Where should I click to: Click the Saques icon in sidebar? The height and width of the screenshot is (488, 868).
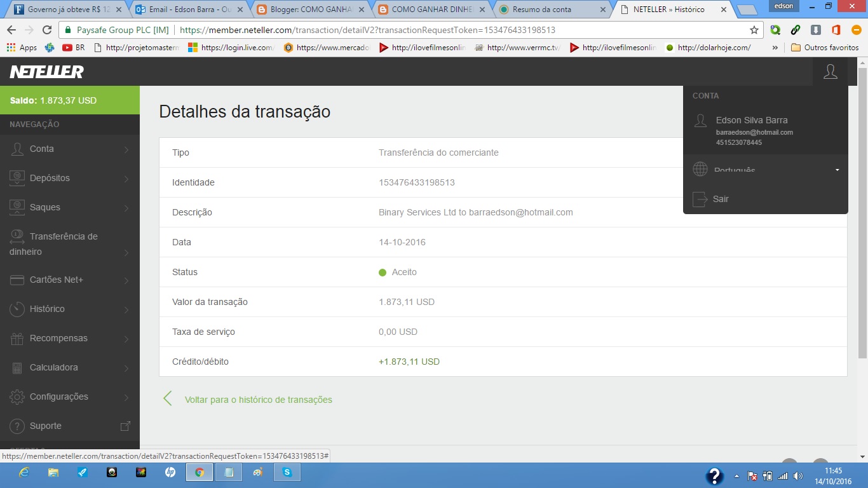(x=17, y=207)
